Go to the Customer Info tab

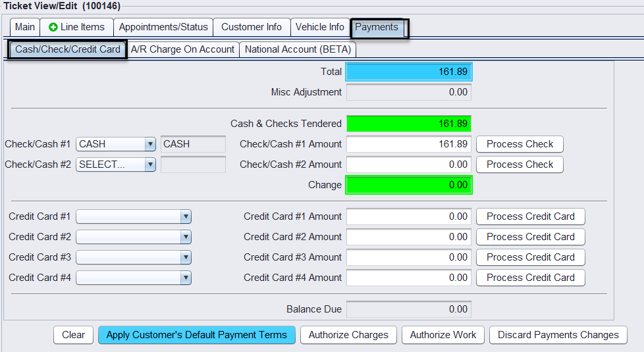[x=252, y=27]
